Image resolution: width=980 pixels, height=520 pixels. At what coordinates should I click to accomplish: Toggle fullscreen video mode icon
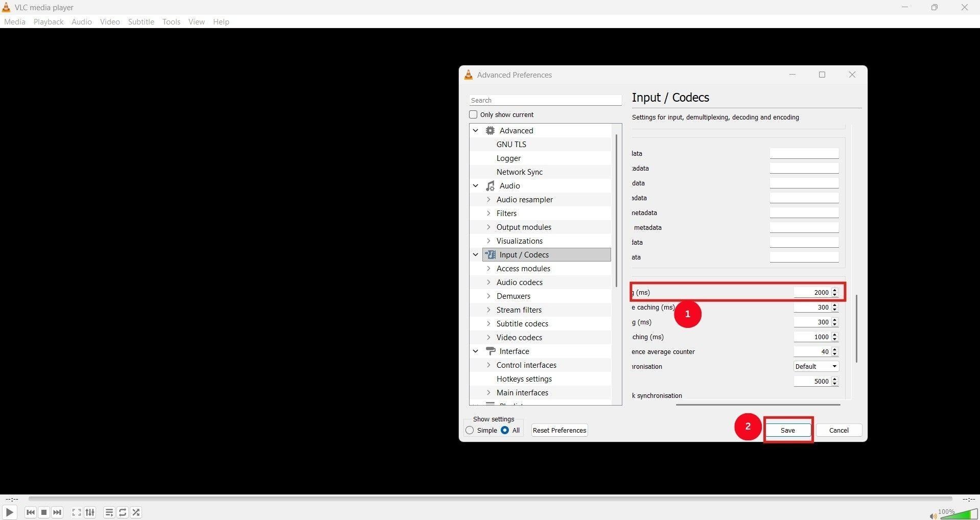point(77,512)
